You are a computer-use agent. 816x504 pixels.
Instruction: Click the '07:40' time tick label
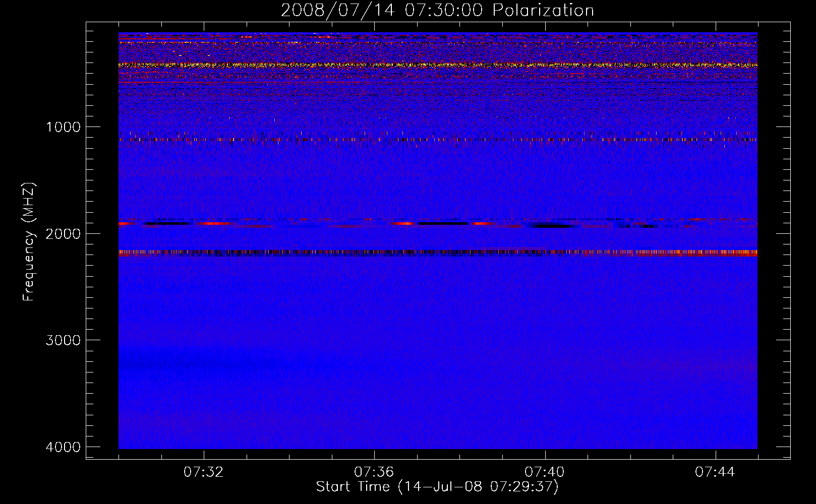point(545,472)
